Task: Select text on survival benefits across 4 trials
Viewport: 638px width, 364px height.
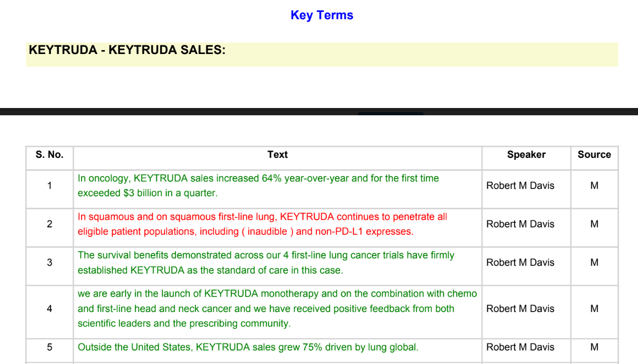Action: tap(266, 263)
